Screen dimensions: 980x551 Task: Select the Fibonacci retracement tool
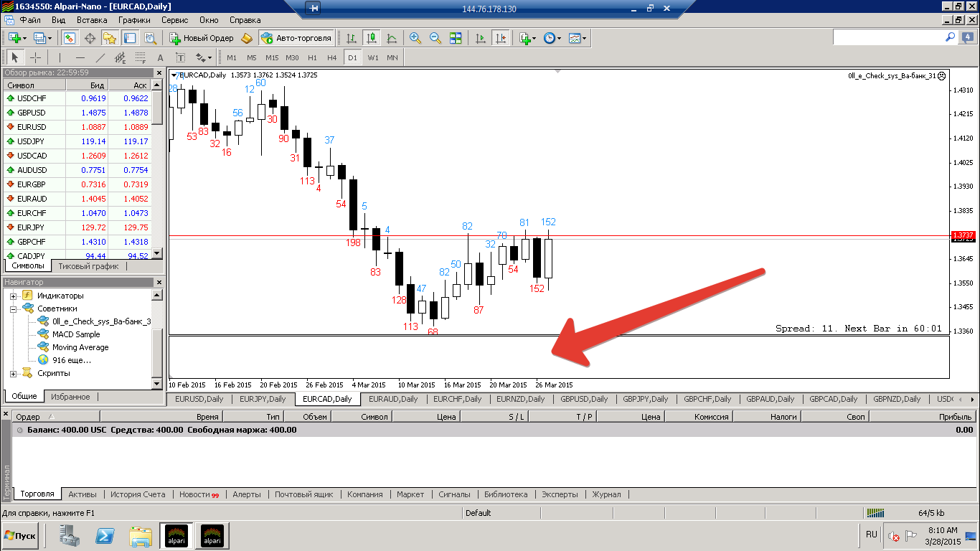click(x=140, y=57)
